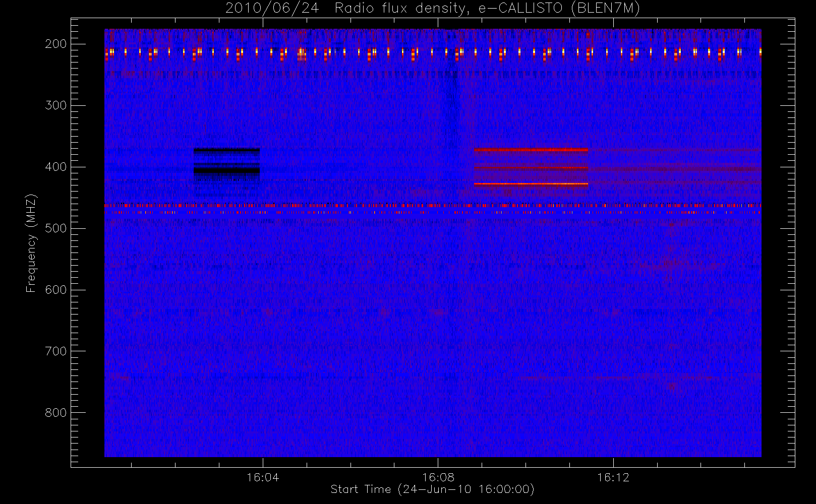This screenshot has height=504, width=816.
Task: Click the 'e-CALLISTO (BLEN7M)' station label in the title
Action: (559, 9)
